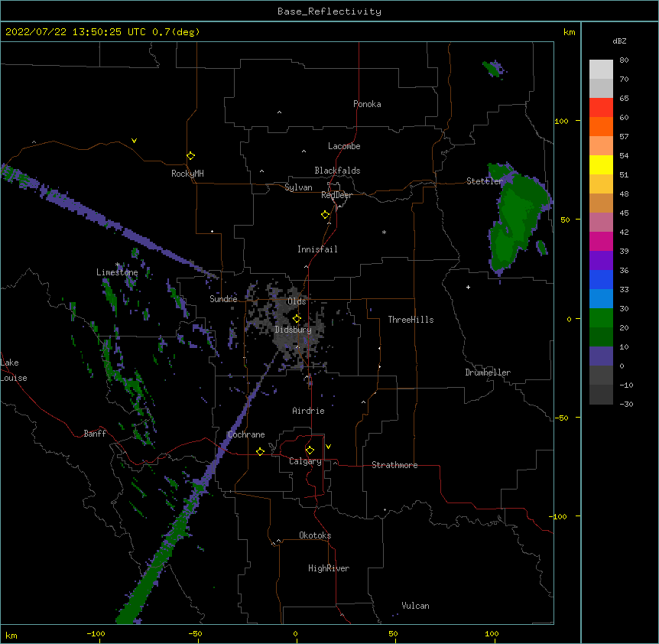This screenshot has height=644, width=659.
Task: Select the blue 36 dBZ legend swatch
Action: pos(601,279)
